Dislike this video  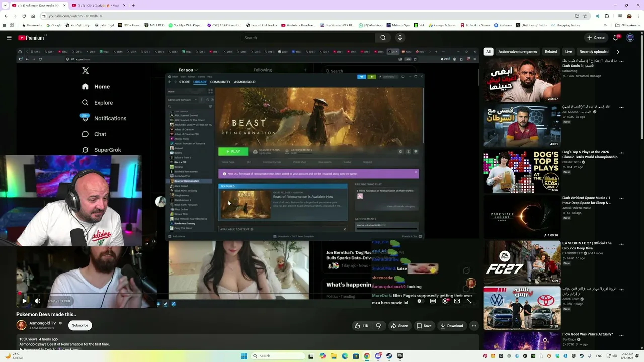tap(379, 326)
